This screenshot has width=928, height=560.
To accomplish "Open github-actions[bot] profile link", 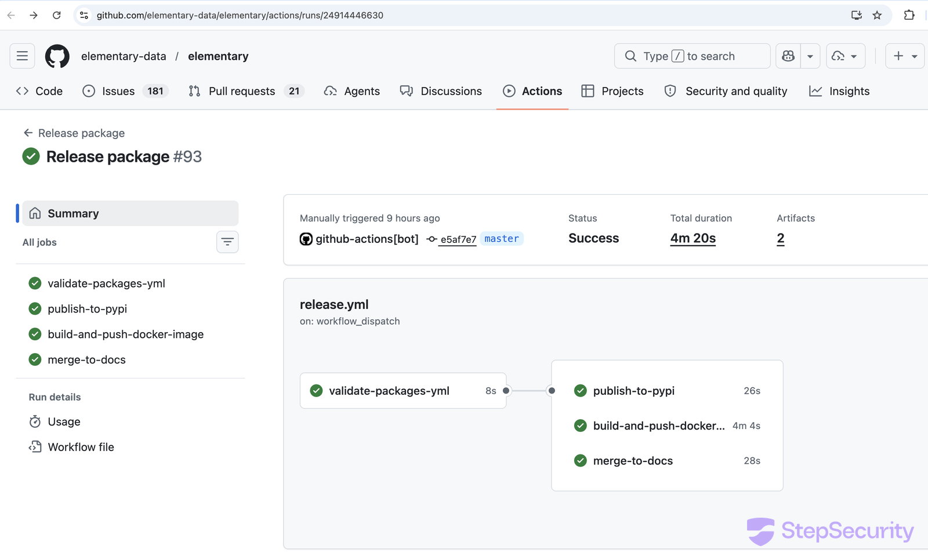I will (367, 239).
